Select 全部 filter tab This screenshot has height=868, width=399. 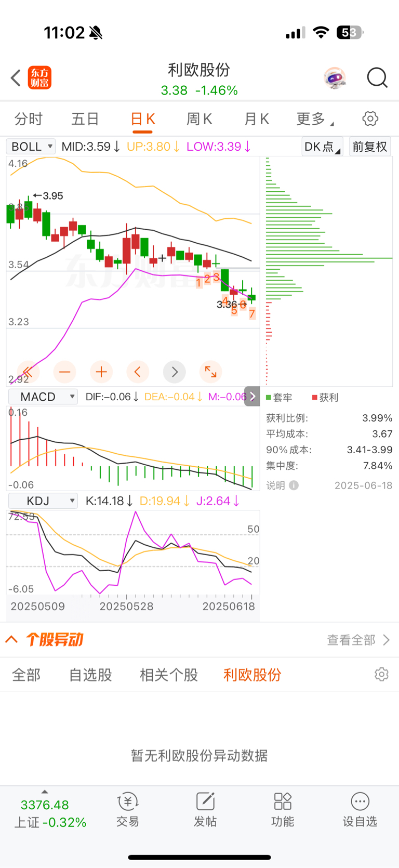(x=26, y=675)
